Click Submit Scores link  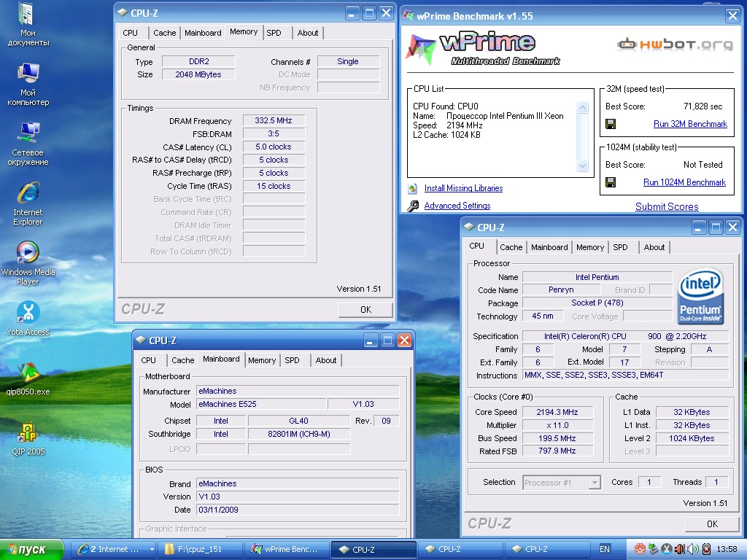pyautogui.click(x=667, y=206)
